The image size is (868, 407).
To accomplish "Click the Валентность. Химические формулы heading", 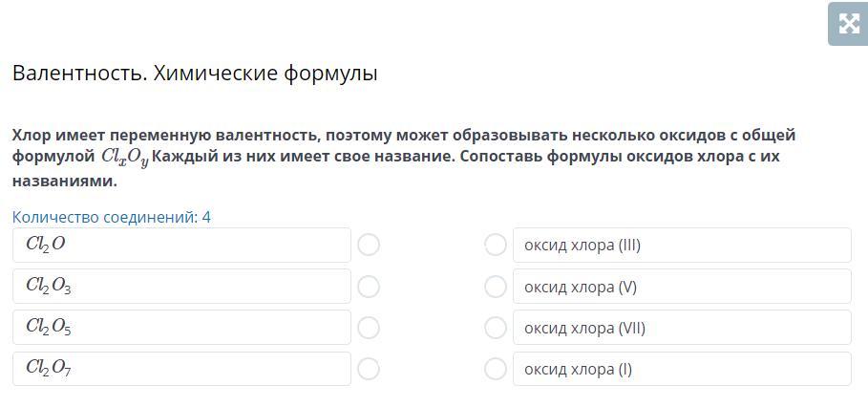I will pyautogui.click(x=195, y=74).
